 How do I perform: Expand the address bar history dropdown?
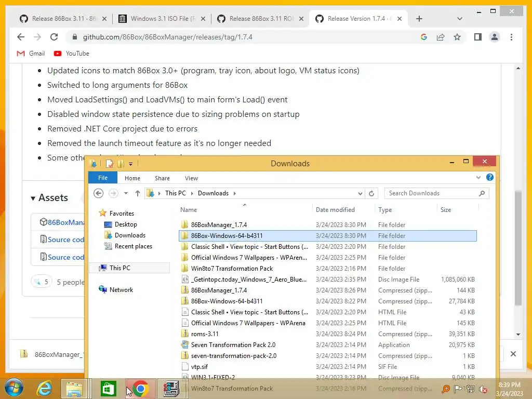tap(360, 193)
